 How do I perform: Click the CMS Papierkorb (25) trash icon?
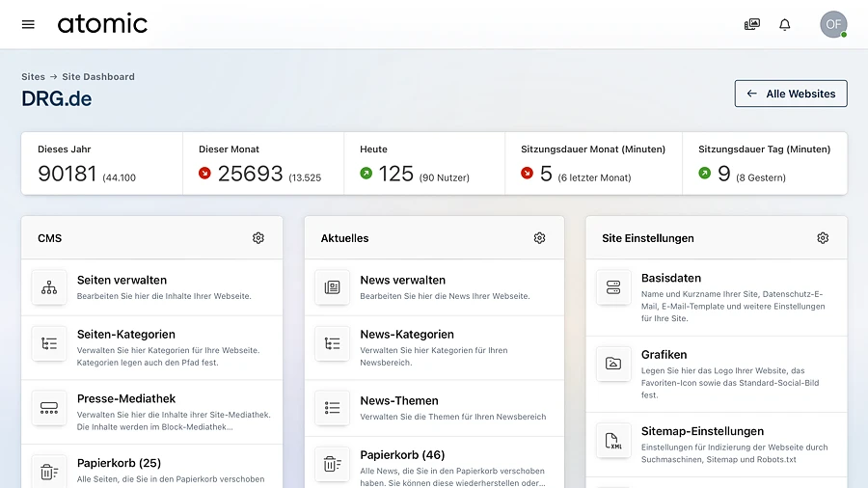tap(49, 471)
